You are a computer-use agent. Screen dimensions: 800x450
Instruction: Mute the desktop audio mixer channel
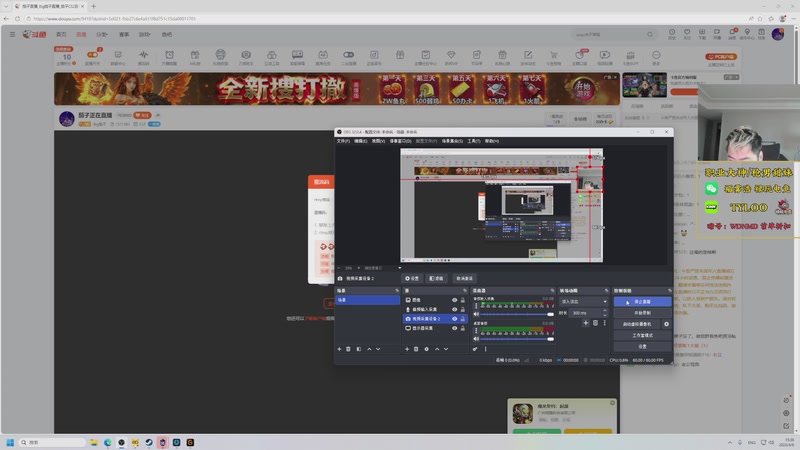[x=476, y=339]
